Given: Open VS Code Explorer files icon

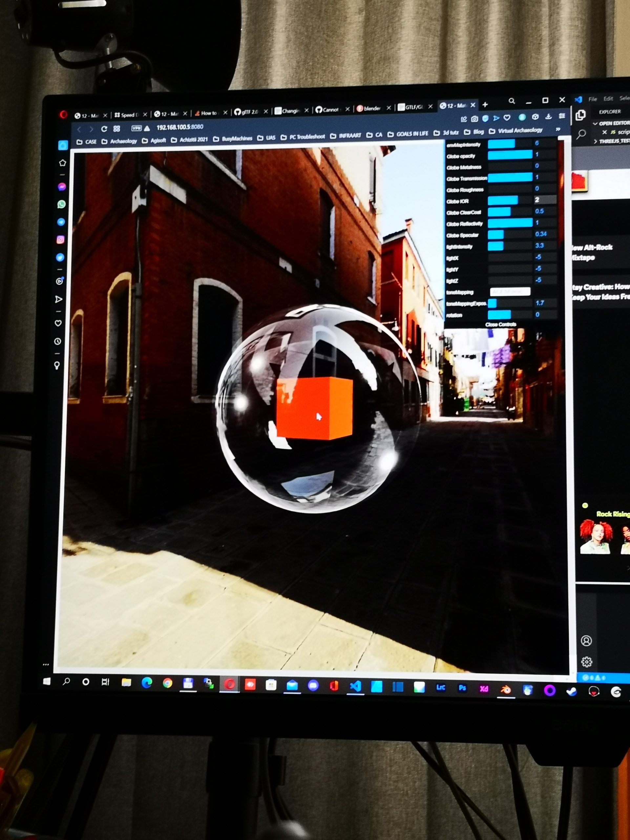Looking at the screenshot, I should coord(580,115).
